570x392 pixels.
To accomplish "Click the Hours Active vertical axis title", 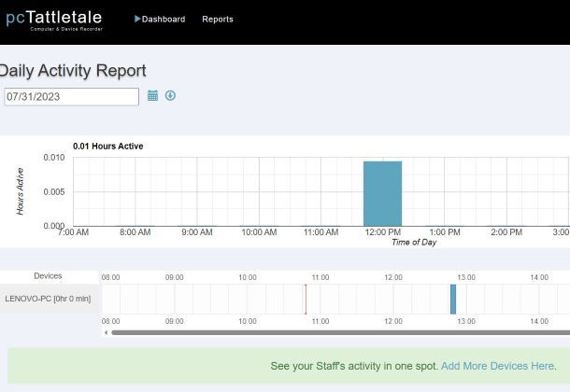I will click(21, 191).
